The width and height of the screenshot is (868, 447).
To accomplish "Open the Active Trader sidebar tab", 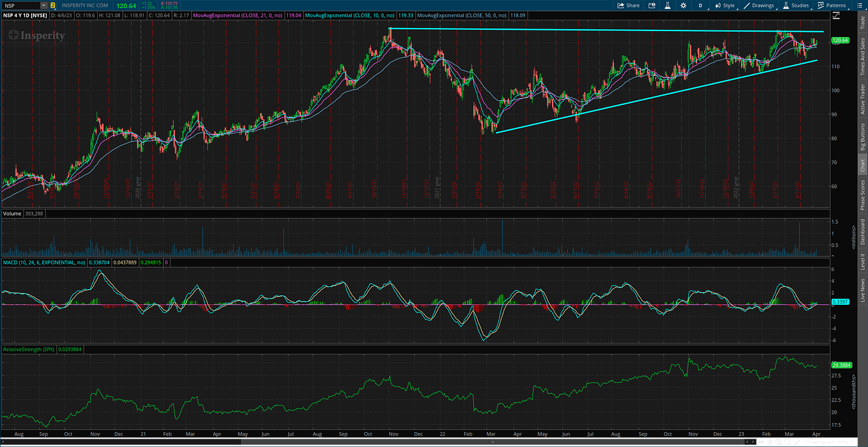I will [863, 99].
